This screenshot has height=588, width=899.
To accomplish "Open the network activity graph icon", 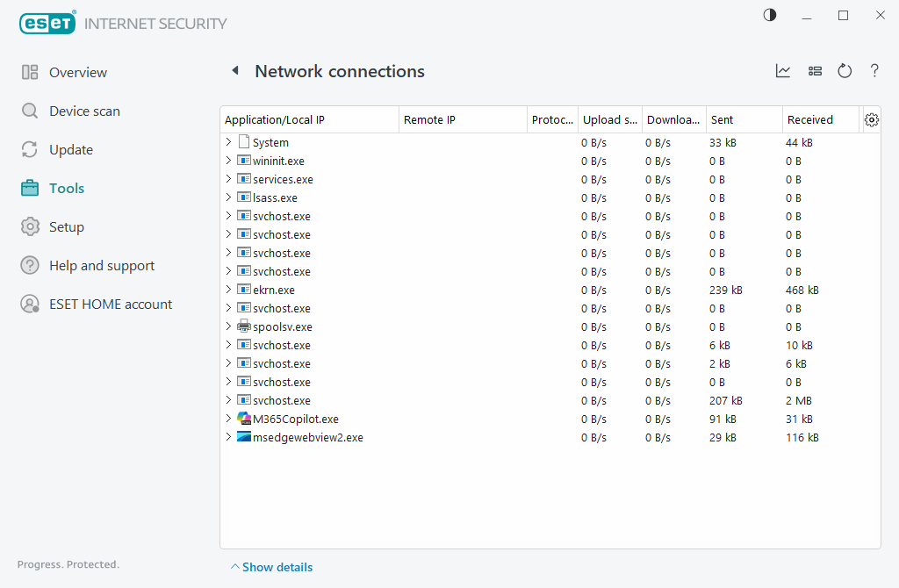I will coord(782,71).
